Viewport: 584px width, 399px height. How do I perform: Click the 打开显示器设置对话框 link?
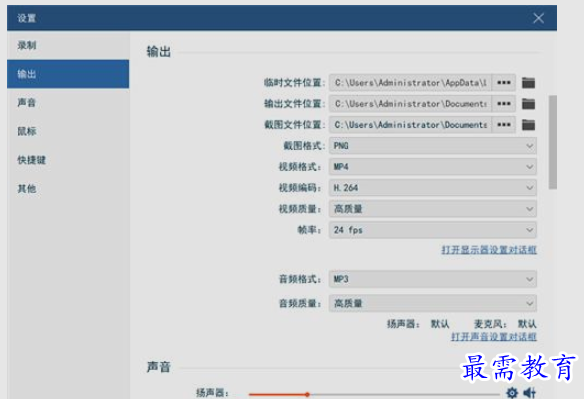489,250
